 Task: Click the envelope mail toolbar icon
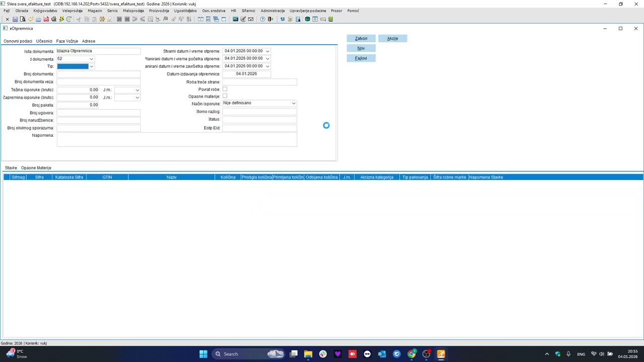point(251,19)
